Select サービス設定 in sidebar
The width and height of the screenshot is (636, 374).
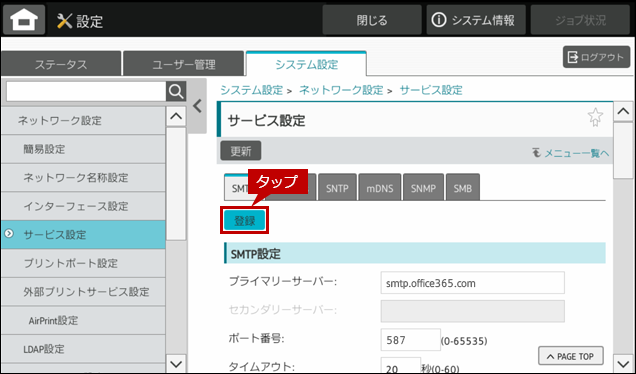point(83,234)
